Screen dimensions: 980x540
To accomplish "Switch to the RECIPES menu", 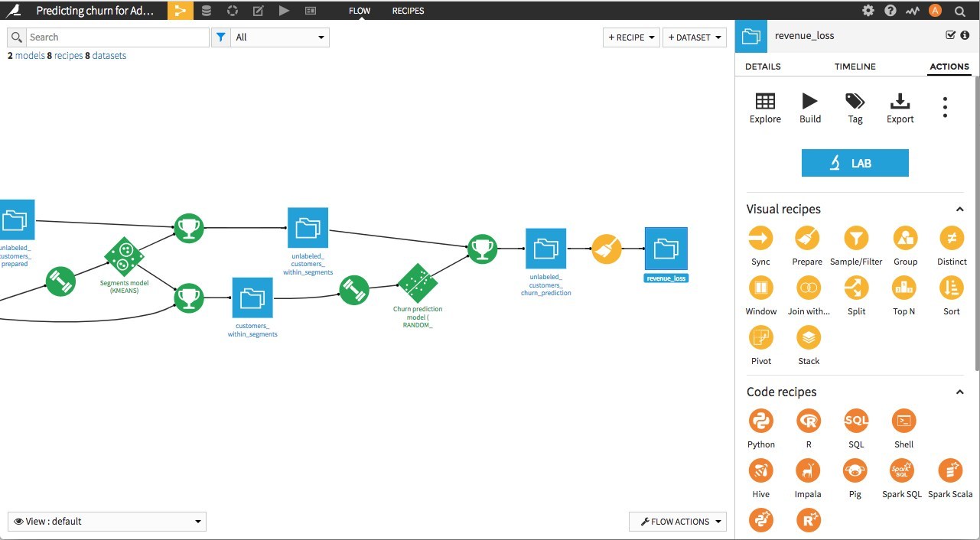I will click(408, 11).
